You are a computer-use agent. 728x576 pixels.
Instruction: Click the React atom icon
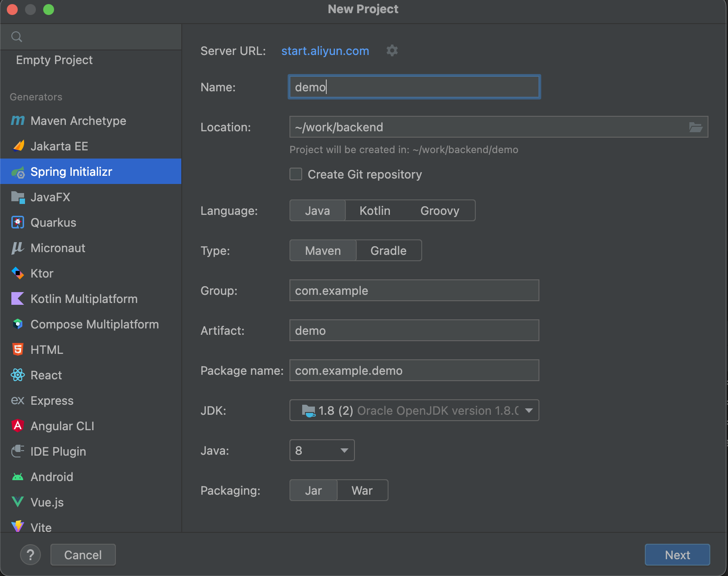point(18,375)
